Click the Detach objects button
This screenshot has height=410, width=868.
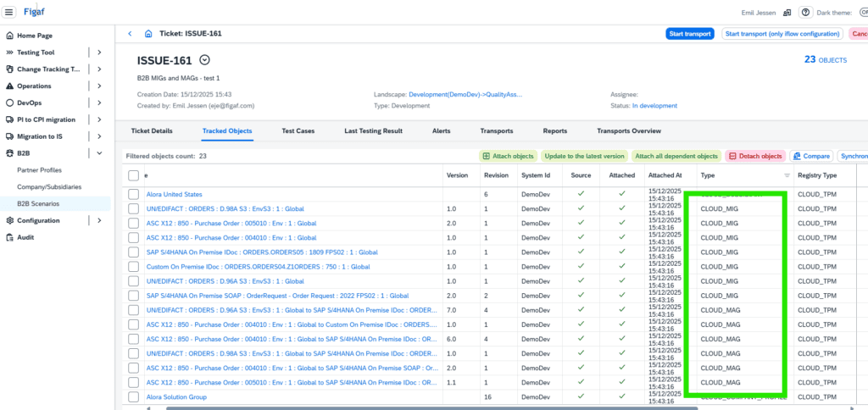755,156
